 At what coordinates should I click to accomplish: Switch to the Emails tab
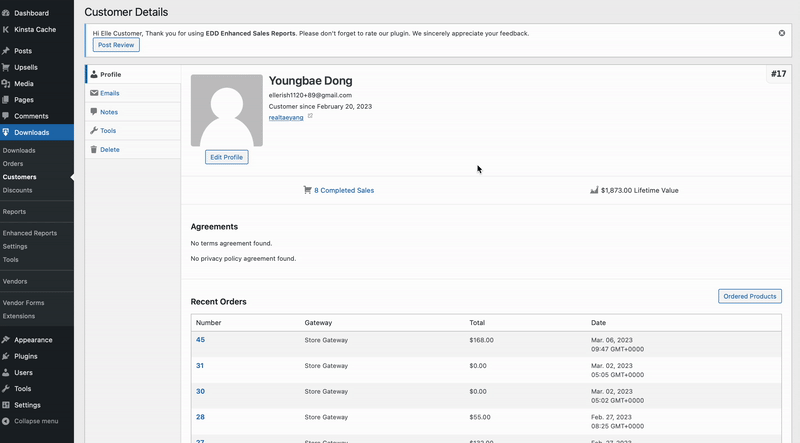[x=133, y=93]
